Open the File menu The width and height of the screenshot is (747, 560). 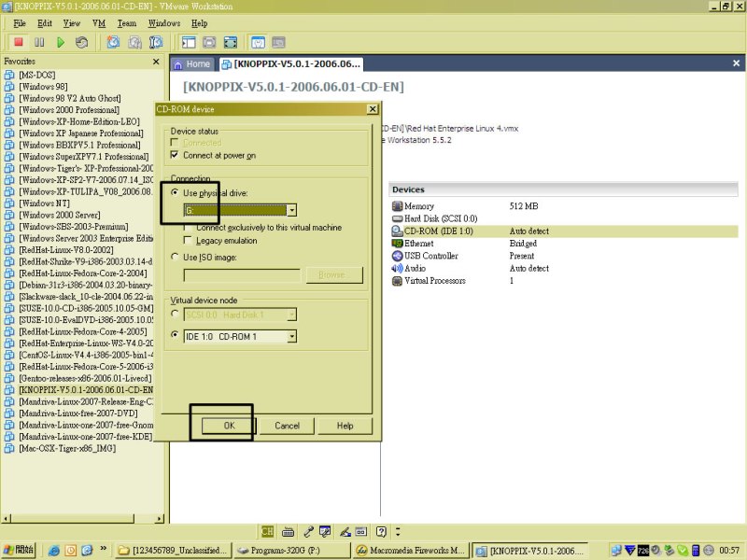coord(20,23)
